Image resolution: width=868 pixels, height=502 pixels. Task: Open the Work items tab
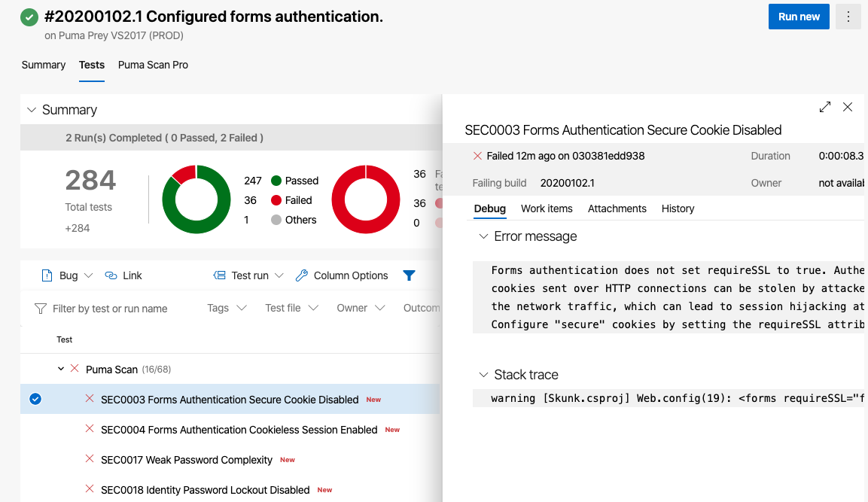click(547, 208)
